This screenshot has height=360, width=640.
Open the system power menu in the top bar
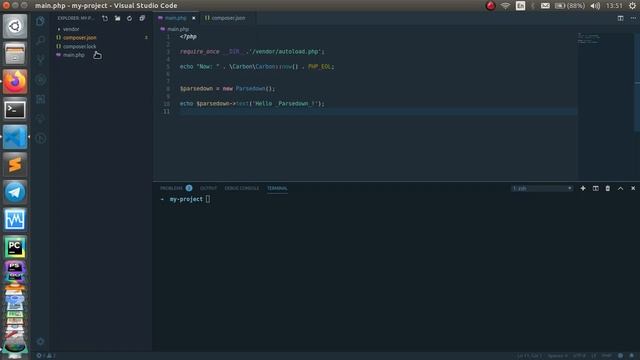[632, 6]
